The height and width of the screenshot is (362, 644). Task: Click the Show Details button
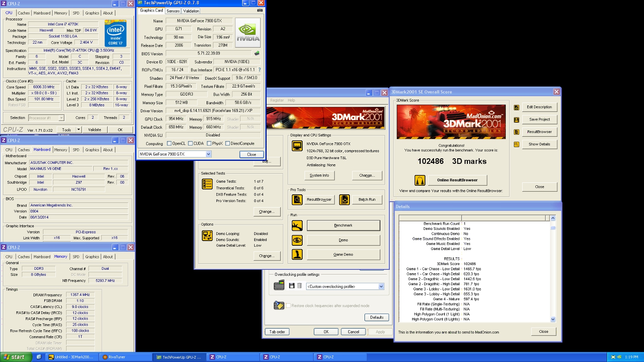540,144
